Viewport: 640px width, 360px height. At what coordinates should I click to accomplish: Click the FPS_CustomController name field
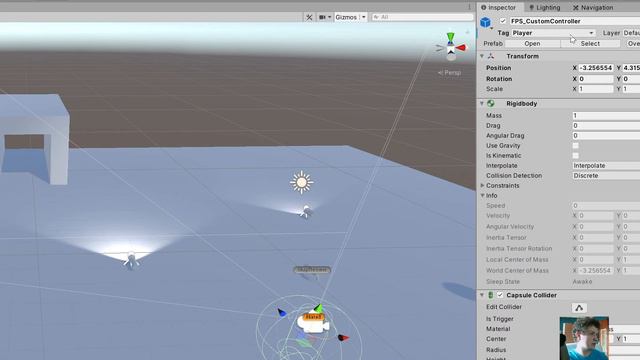click(574, 21)
